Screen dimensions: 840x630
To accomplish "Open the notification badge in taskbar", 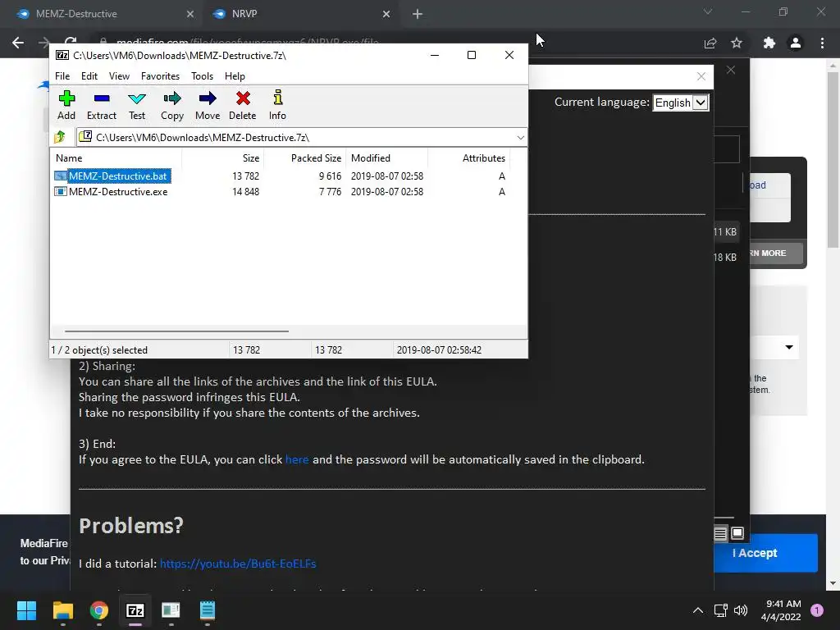I will [x=817, y=610].
